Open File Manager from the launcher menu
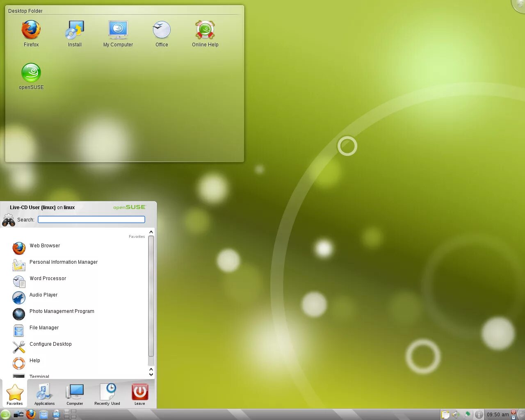The image size is (525, 420). click(78, 330)
